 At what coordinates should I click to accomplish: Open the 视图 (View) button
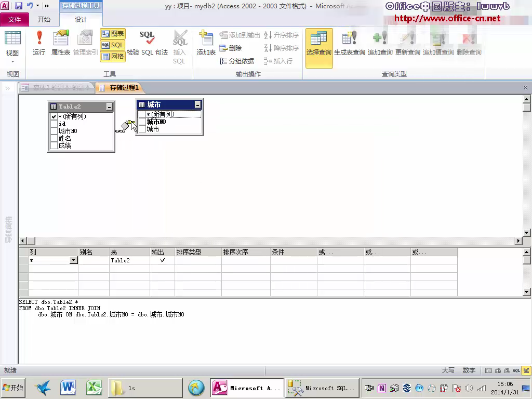pos(12,47)
